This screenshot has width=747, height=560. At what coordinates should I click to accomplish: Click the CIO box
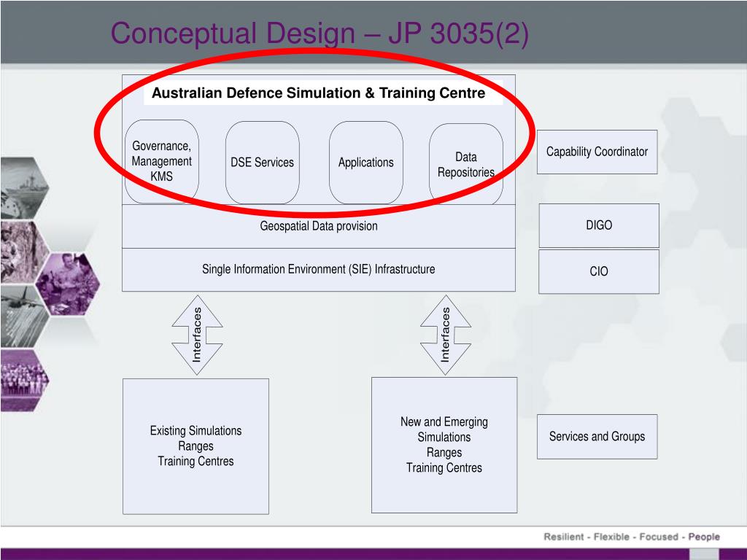[599, 271]
